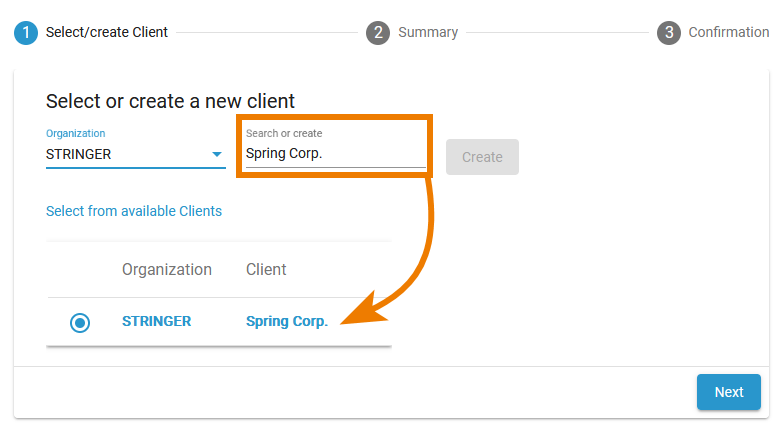Viewport: 784px width, 433px height.
Task: Open the Summary step label
Action: 428,32
